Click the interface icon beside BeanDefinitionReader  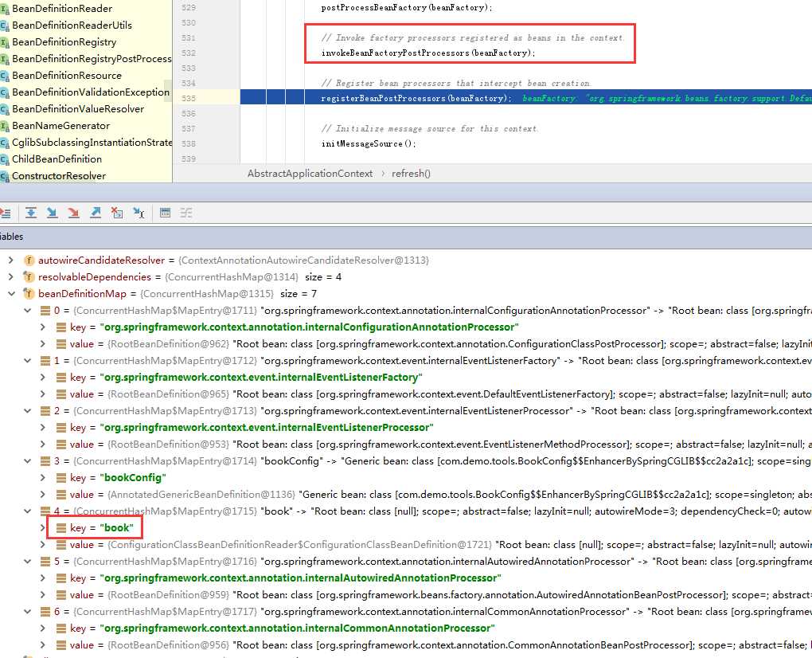[5, 9]
